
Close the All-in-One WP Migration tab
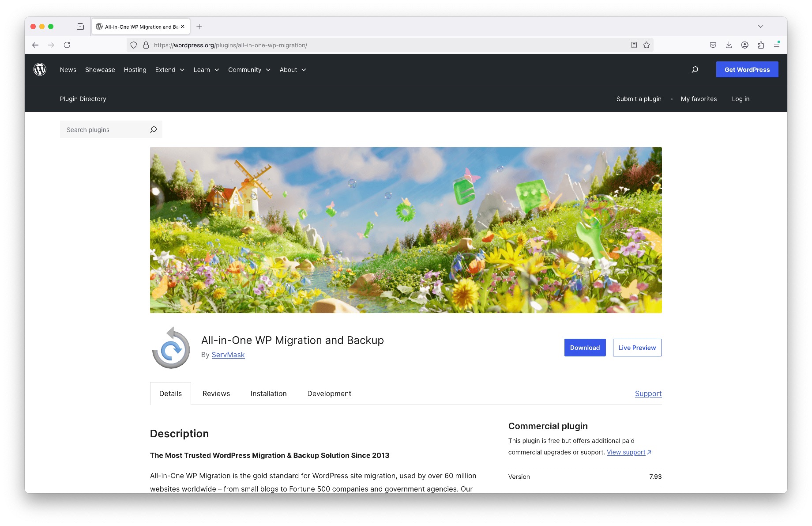[x=183, y=26]
